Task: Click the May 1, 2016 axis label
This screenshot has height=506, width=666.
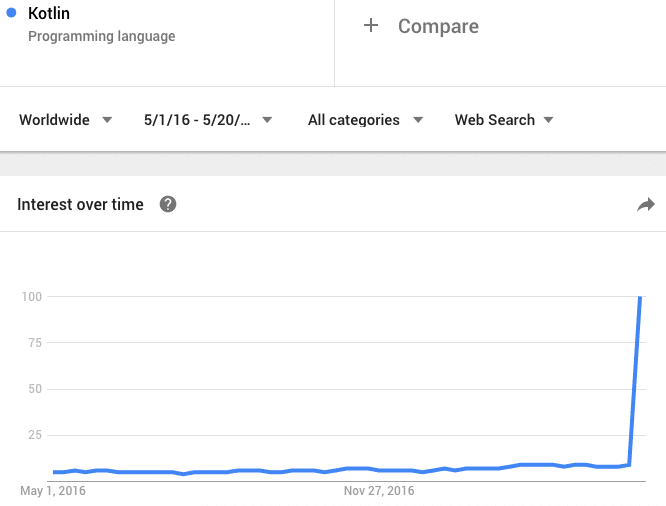Action: [52, 491]
